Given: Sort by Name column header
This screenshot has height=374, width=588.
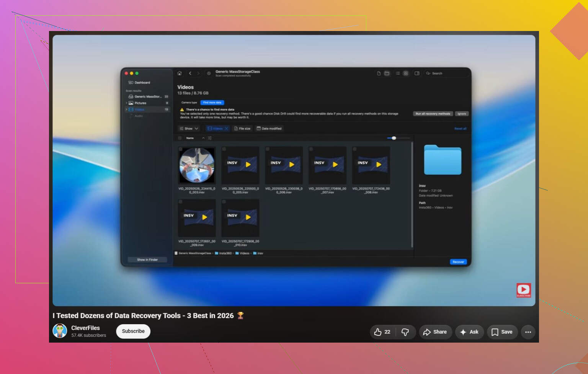Looking at the screenshot, I should pyautogui.click(x=190, y=138).
